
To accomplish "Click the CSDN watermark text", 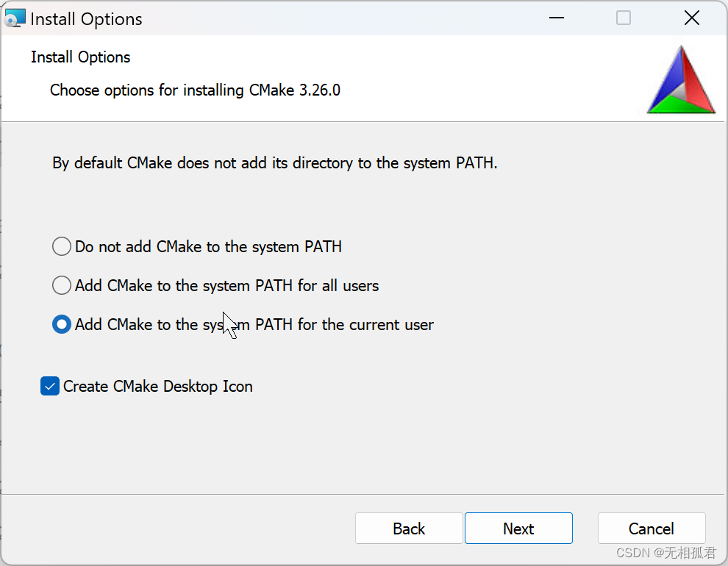I will coord(666,553).
